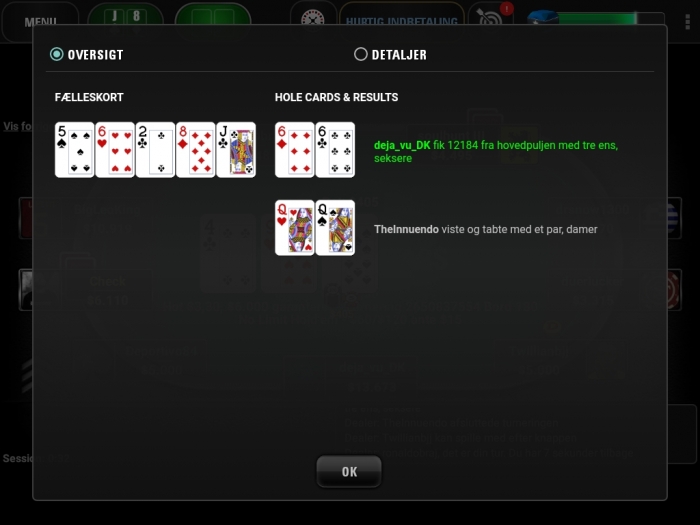The width and height of the screenshot is (700, 525).
Task: Open the kebab options menu
Action: point(688,21)
